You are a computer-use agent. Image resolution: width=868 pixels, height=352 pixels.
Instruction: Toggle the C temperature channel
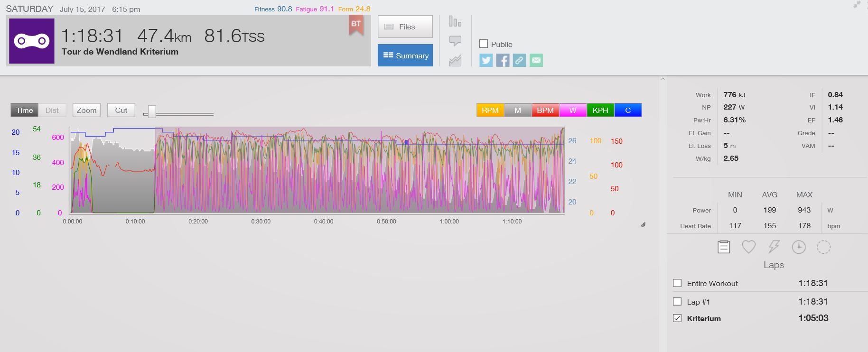click(x=628, y=110)
